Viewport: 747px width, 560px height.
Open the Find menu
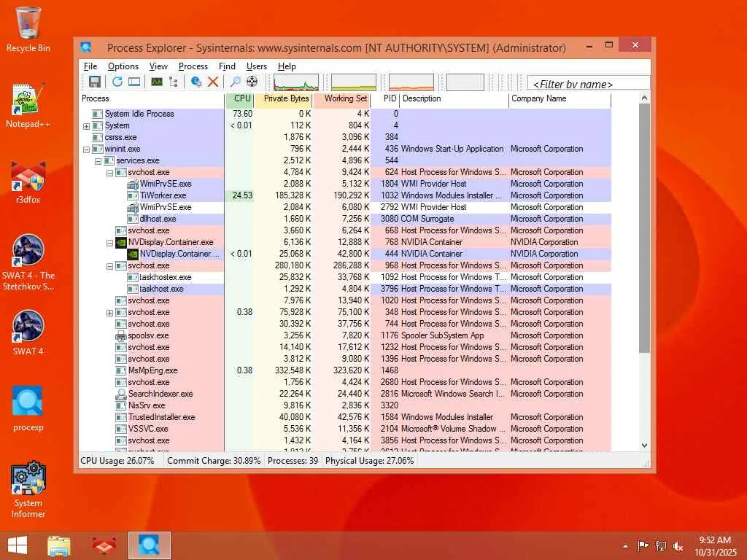pyautogui.click(x=227, y=66)
